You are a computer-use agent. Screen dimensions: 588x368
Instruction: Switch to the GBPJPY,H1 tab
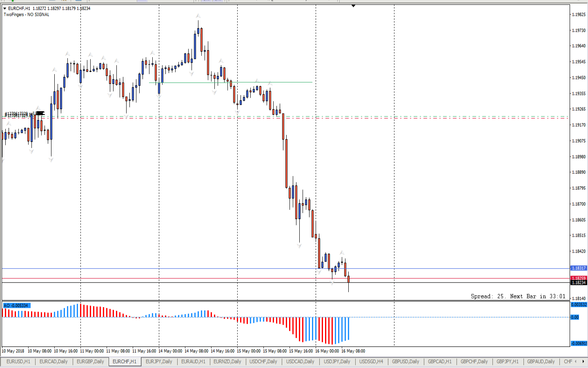pyautogui.click(x=508, y=361)
